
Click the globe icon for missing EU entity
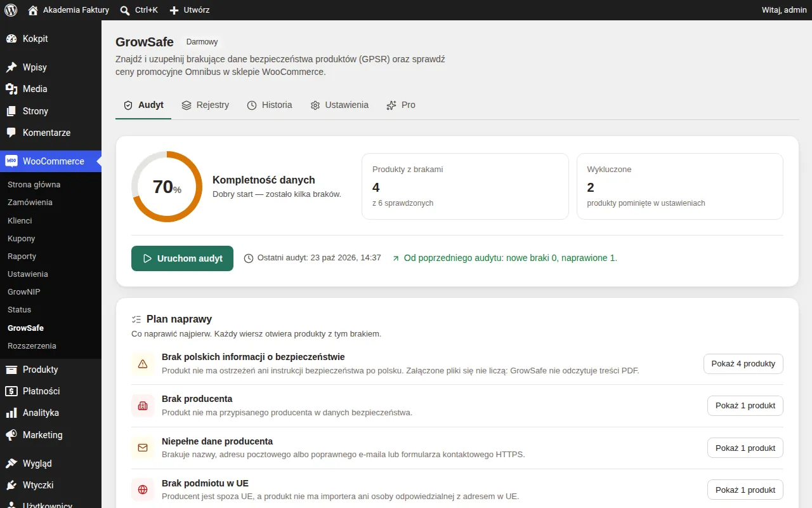[x=143, y=490]
